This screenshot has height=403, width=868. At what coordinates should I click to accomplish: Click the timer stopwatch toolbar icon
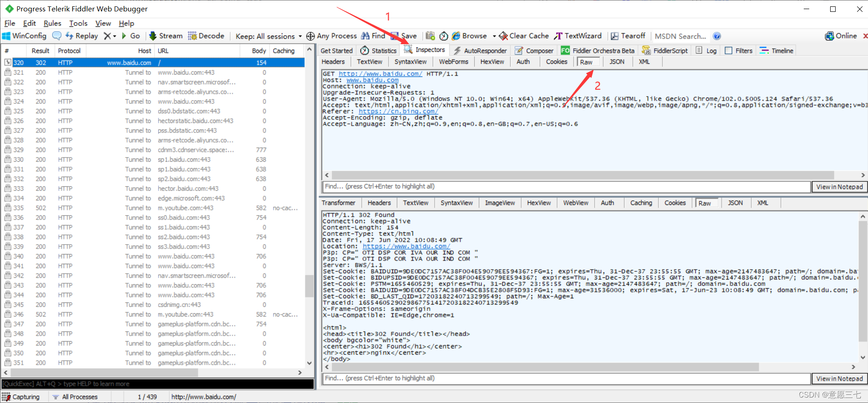(444, 36)
